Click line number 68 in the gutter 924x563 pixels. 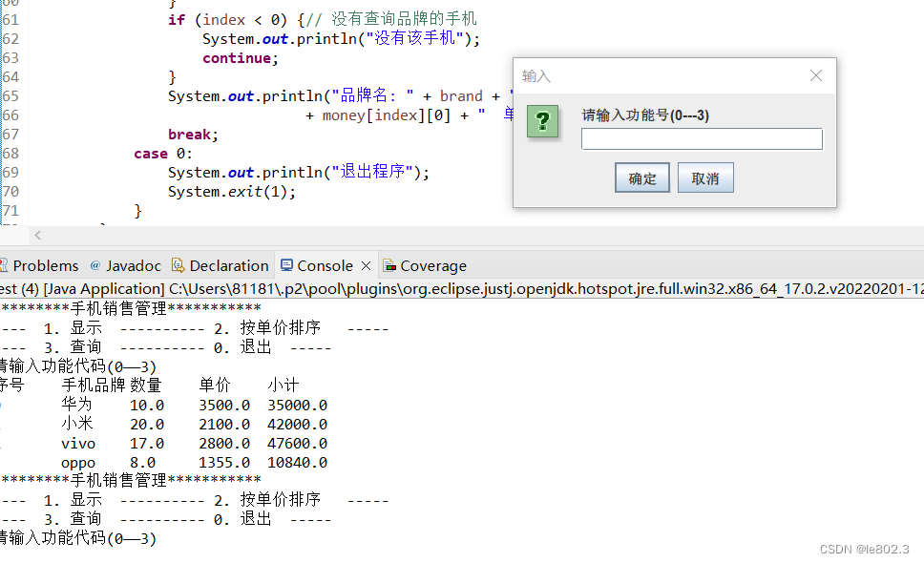(x=10, y=153)
